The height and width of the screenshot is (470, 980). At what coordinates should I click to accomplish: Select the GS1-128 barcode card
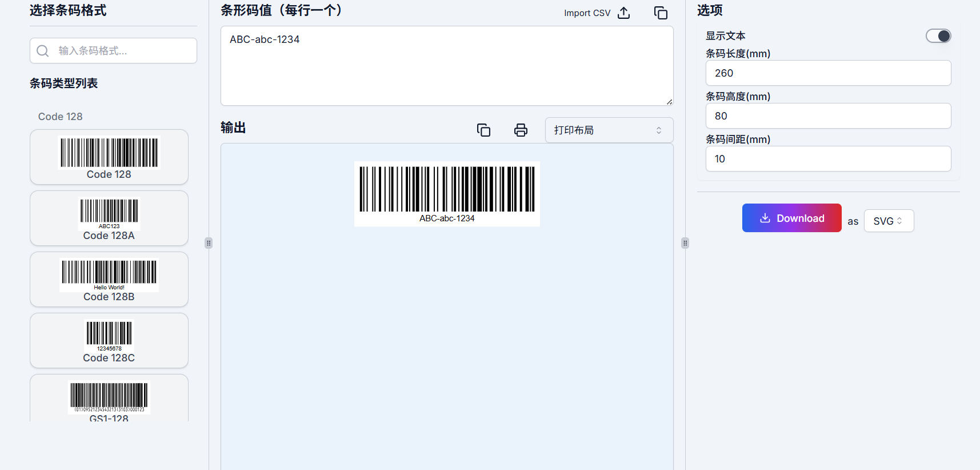tap(109, 398)
